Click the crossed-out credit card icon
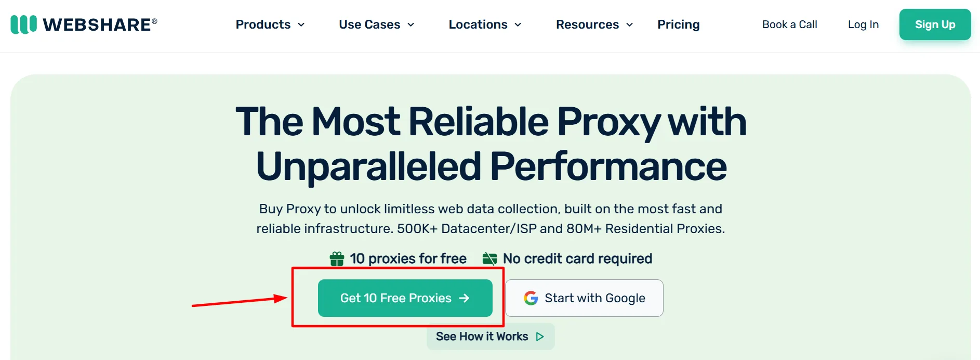Image resolution: width=980 pixels, height=360 pixels. 489,259
